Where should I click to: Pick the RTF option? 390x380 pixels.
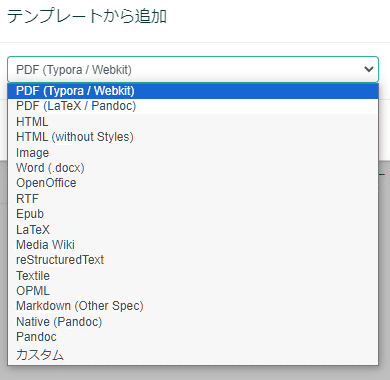[x=193, y=199]
